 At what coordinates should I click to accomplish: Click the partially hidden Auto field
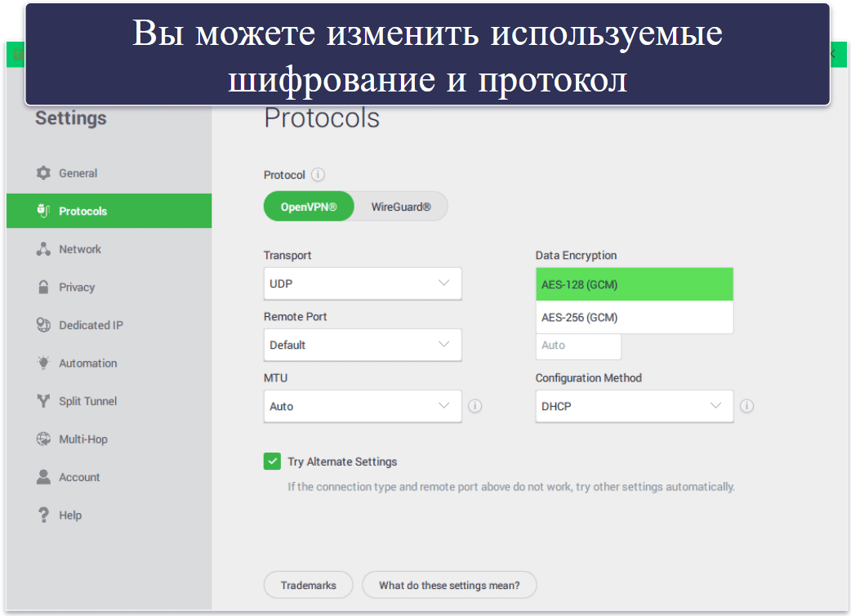[x=578, y=346]
